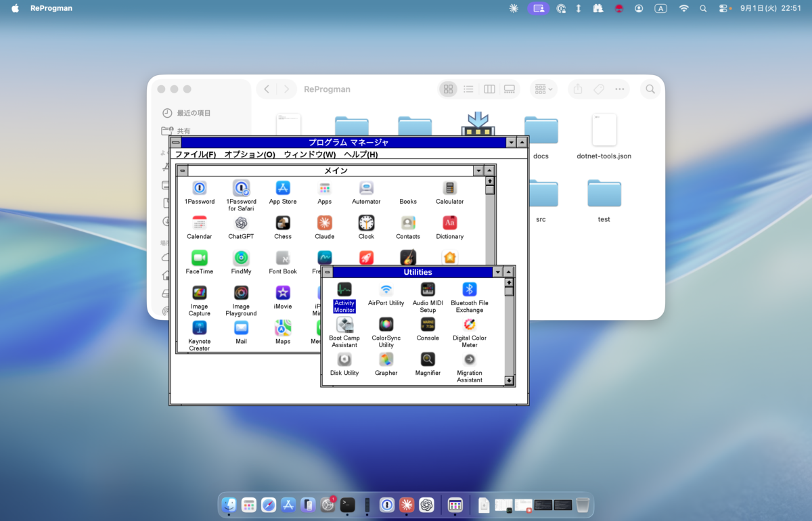Select the red rocket icon in メイン
Viewport: 812px width, 521px height.
(x=366, y=258)
